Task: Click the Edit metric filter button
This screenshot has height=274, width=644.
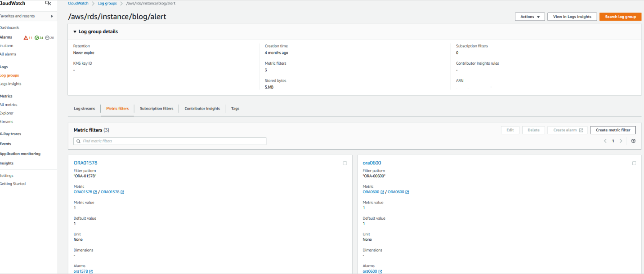Action: tap(510, 130)
